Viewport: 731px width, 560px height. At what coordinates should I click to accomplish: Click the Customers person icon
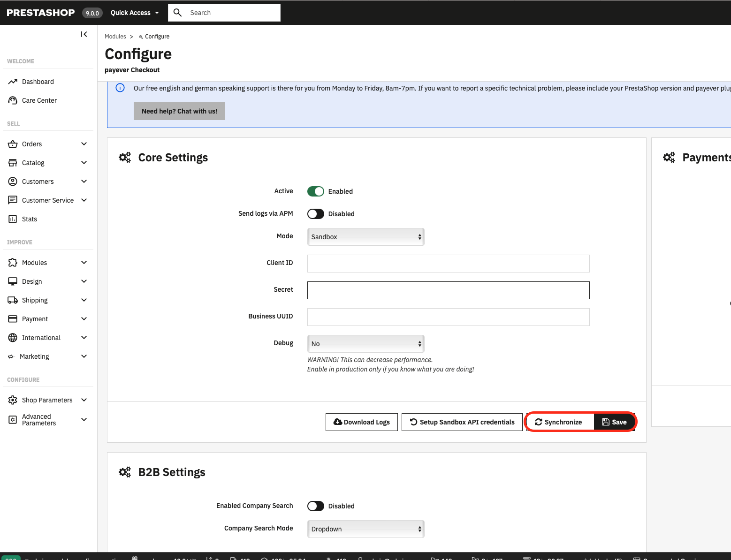click(13, 182)
